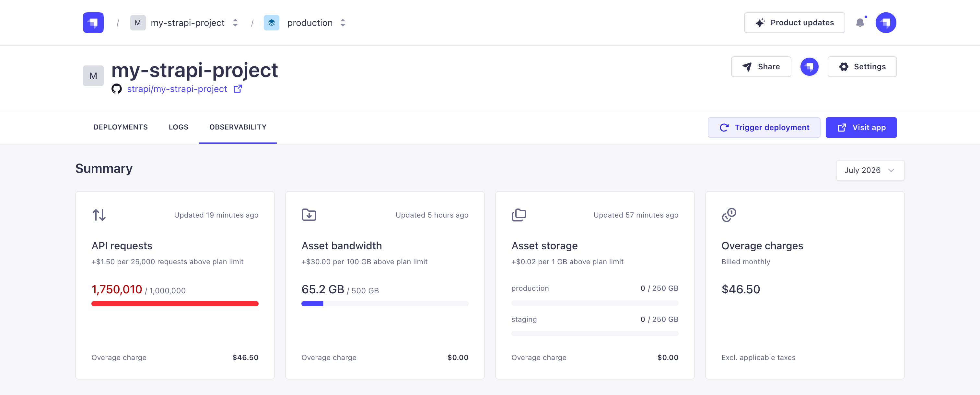The width and height of the screenshot is (980, 395).
Task: Click '+$30.00 per 100 GB' pricing note
Action: tap(365, 262)
